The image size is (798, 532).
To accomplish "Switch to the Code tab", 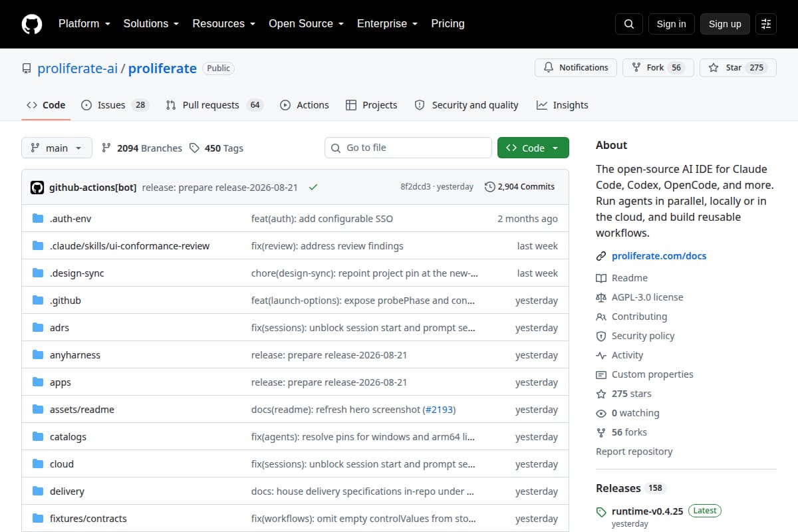I will coord(46,105).
